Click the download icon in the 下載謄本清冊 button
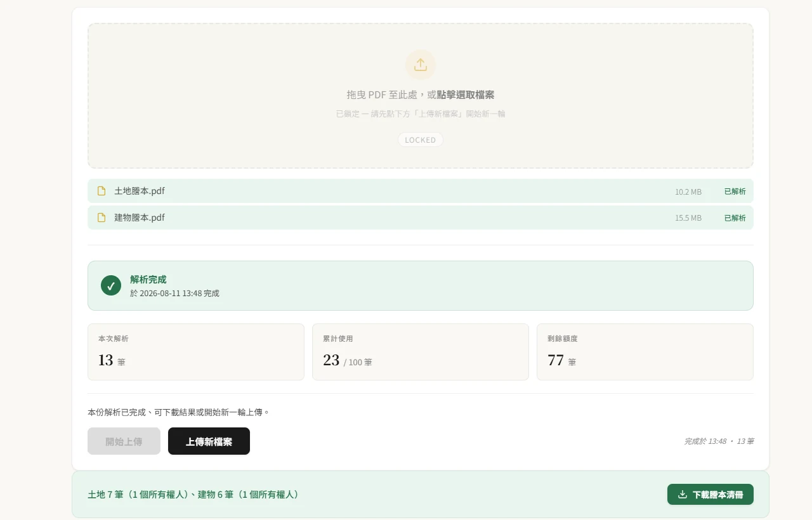The height and width of the screenshot is (520, 812). 683,495
